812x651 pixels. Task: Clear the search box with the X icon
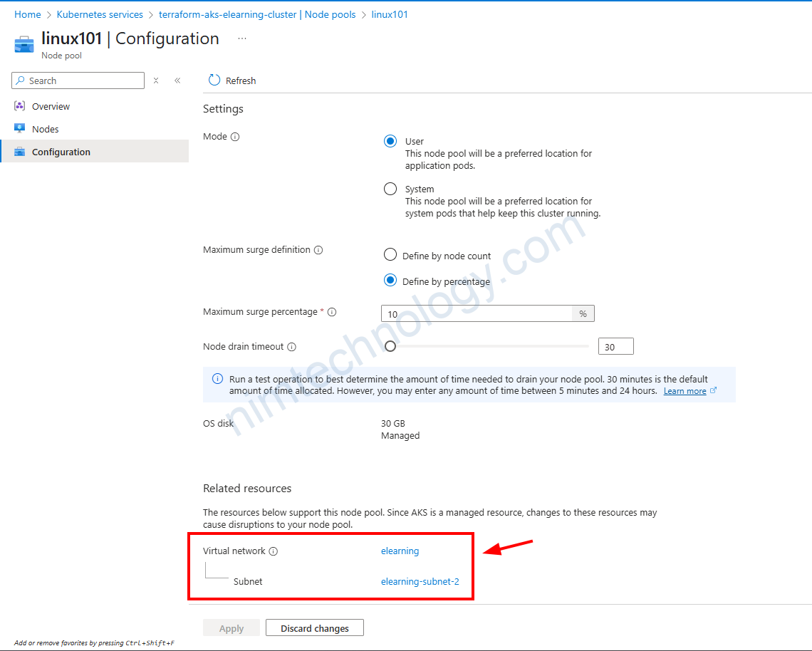156,80
